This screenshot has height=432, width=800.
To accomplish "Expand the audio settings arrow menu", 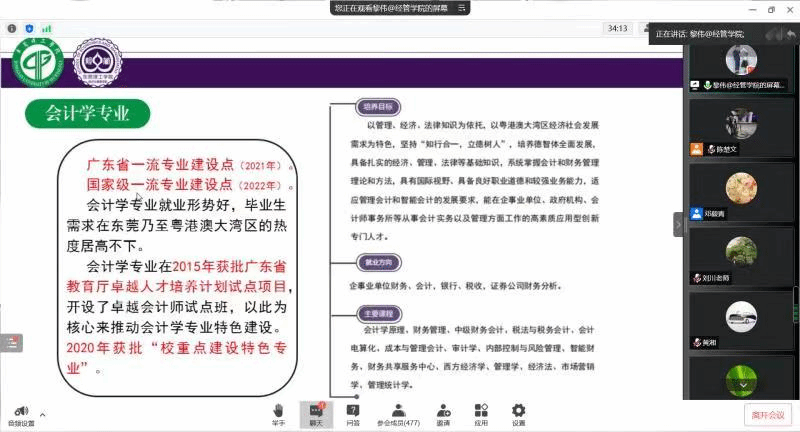I will pyautogui.click(x=43, y=413).
